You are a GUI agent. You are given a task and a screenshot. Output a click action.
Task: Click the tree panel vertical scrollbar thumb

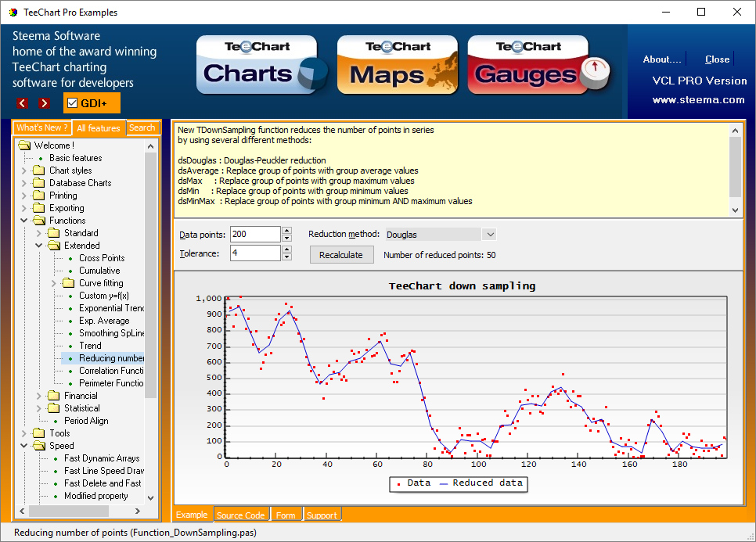150,275
